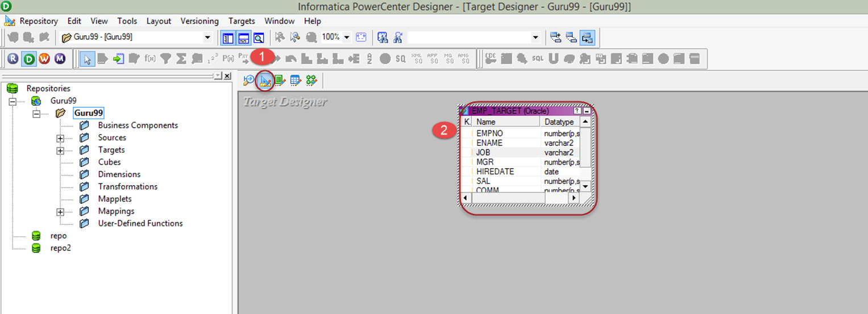Screen dimensions: 868x314
Task: Open the Source Analyzer tool icon
Action: pos(249,81)
